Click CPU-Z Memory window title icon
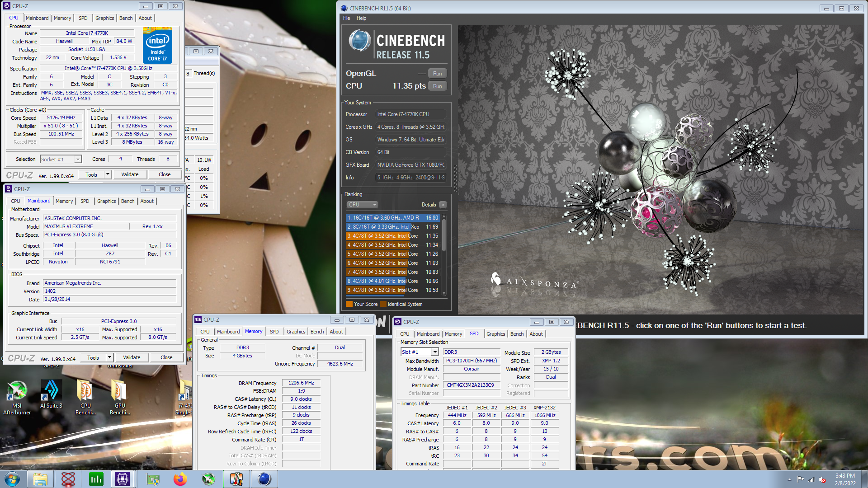This screenshot has width=868, height=488. point(198,319)
